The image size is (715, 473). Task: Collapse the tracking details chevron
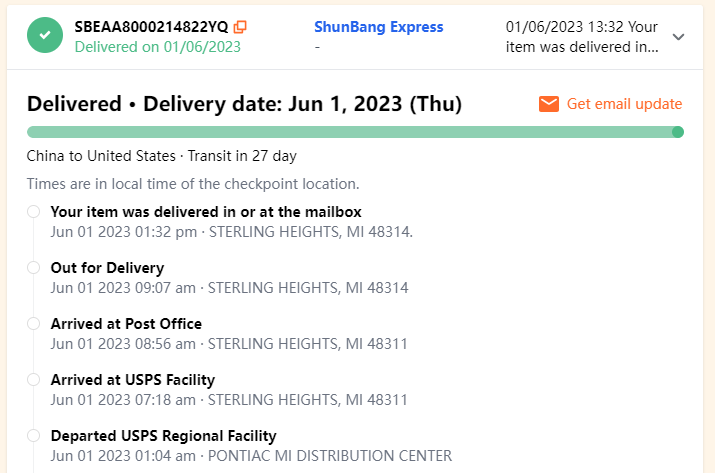coord(679,37)
